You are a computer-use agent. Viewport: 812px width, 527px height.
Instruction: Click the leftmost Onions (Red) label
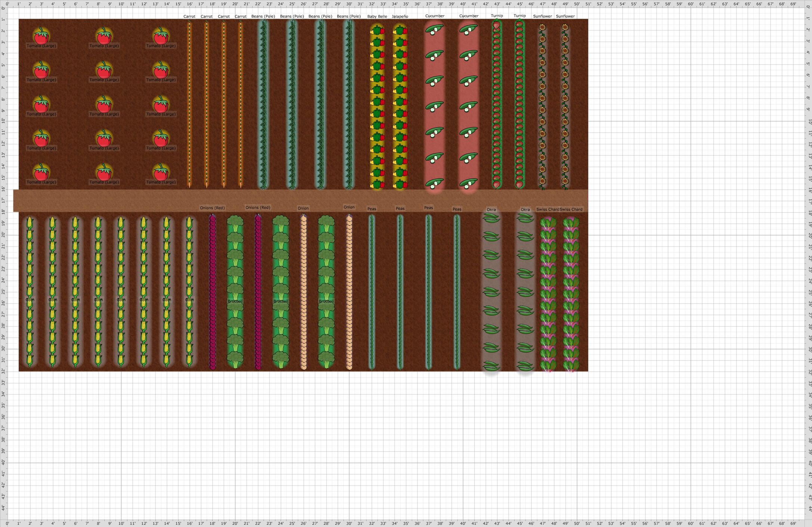pos(212,208)
